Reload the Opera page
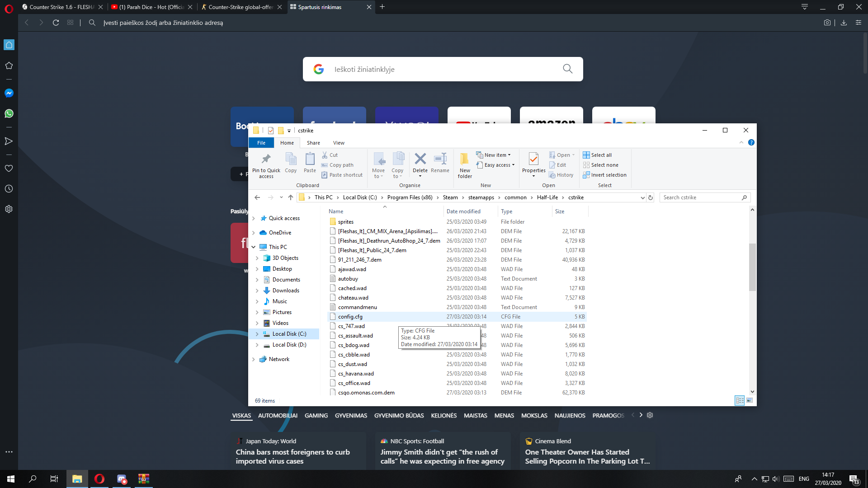This screenshot has height=488, width=868. pyautogui.click(x=56, y=23)
